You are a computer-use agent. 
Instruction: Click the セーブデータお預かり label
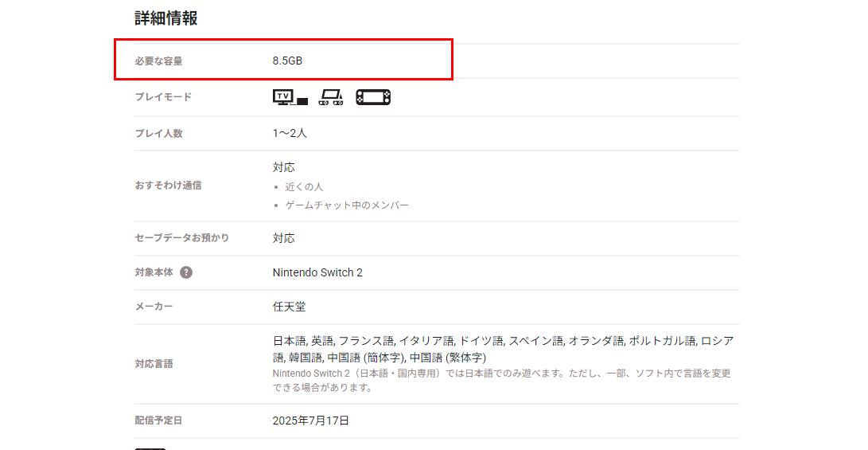pyautogui.click(x=181, y=238)
